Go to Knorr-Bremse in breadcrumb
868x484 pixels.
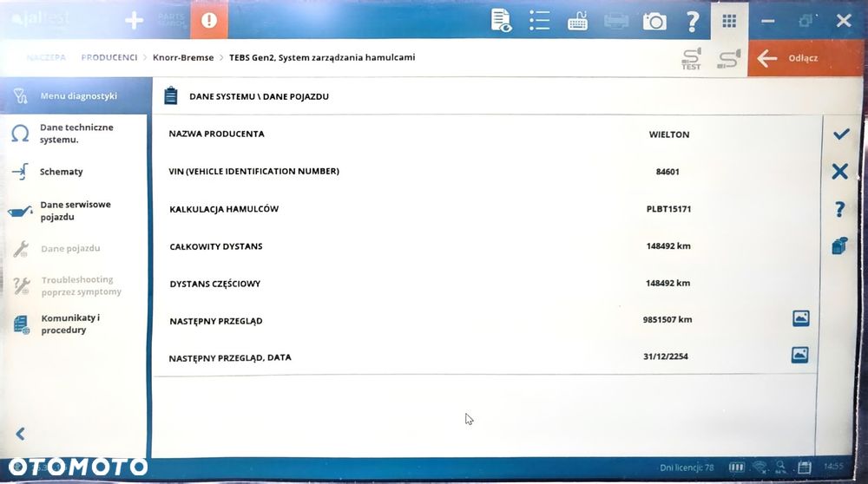(x=183, y=57)
